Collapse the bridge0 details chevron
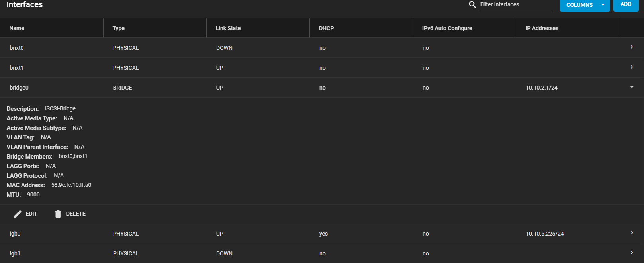Screen dimensions: 644x263 (x=632, y=87)
